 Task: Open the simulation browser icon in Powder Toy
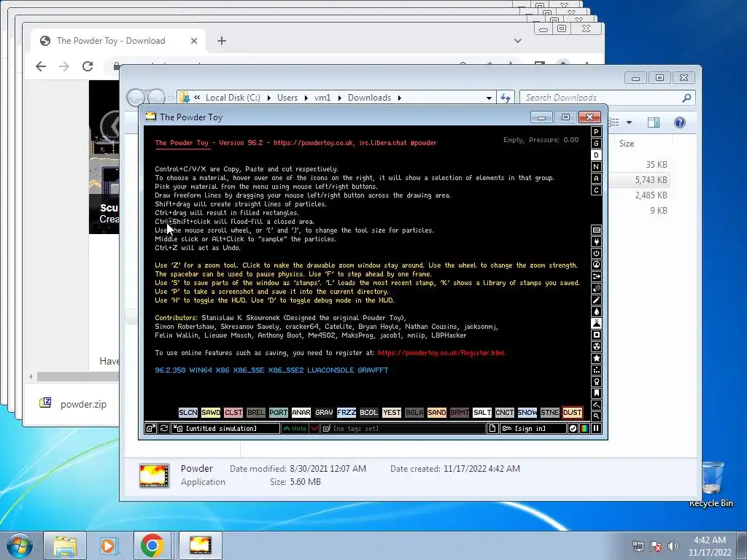pyautogui.click(x=150, y=429)
